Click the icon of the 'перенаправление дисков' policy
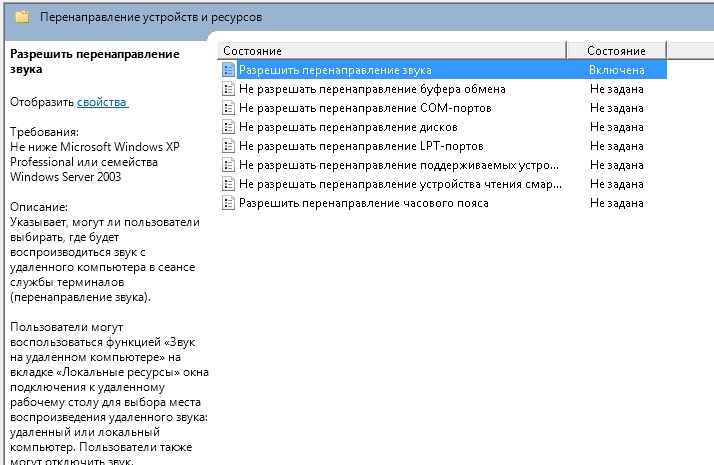Viewport: 714px width, 465px height. [x=229, y=127]
